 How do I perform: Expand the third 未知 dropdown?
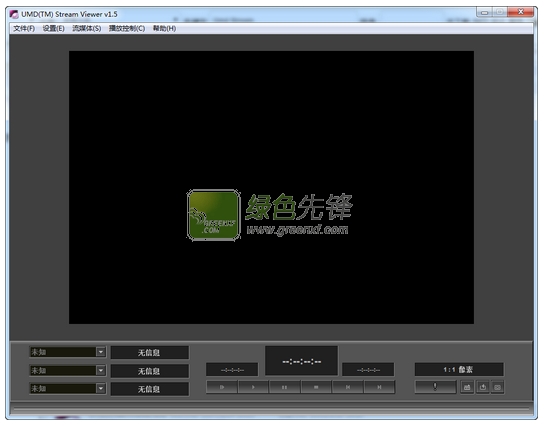[101, 389]
